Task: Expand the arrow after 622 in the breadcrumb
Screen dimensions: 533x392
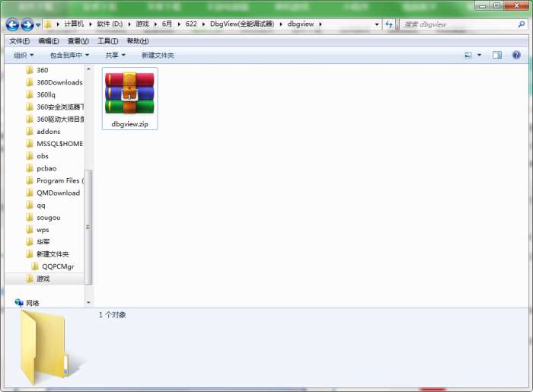Action: click(203, 24)
